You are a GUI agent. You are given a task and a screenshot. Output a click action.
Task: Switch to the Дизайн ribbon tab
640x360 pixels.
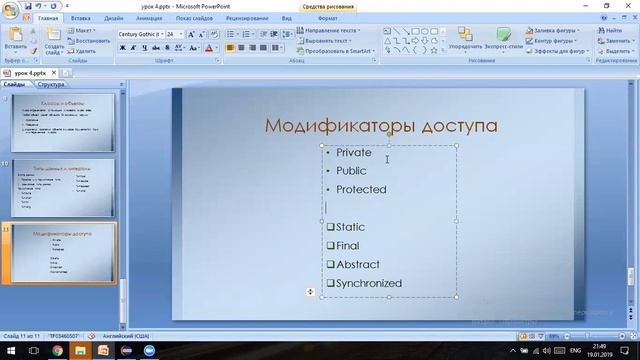coord(113,18)
